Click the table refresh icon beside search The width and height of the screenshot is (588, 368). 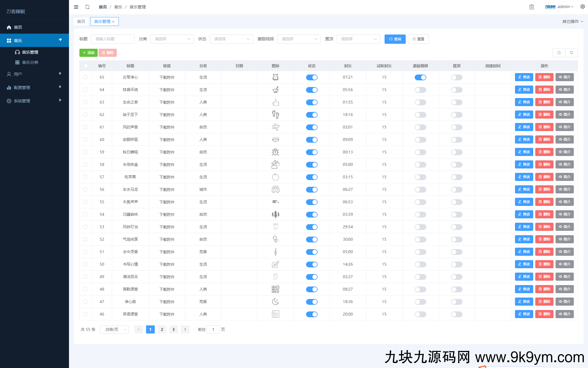pyautogui.click(x=571, y=52)
